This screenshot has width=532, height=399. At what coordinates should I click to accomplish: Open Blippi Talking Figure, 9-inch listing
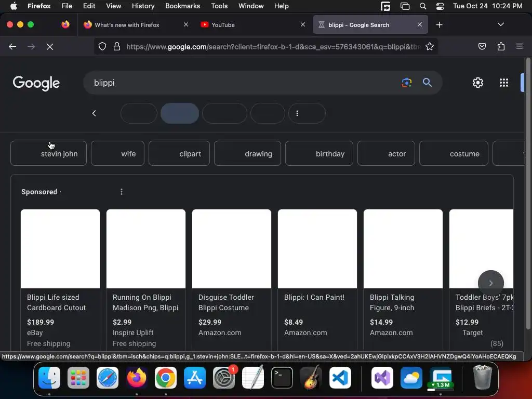(x=392, y=302)
